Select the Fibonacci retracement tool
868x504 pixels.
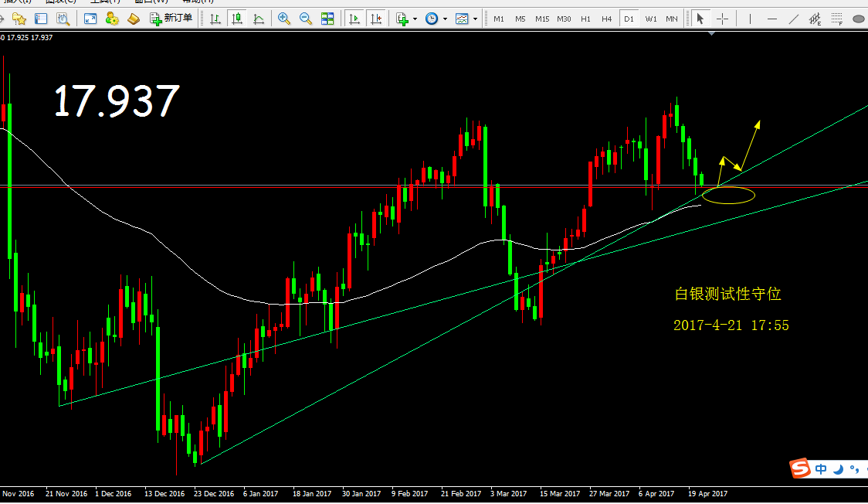[x=837, y=19]
